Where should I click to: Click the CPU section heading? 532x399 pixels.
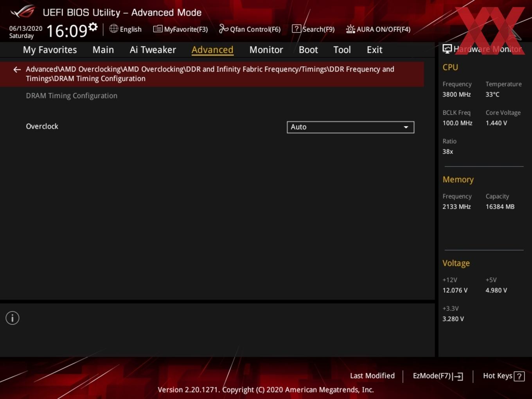450,67
